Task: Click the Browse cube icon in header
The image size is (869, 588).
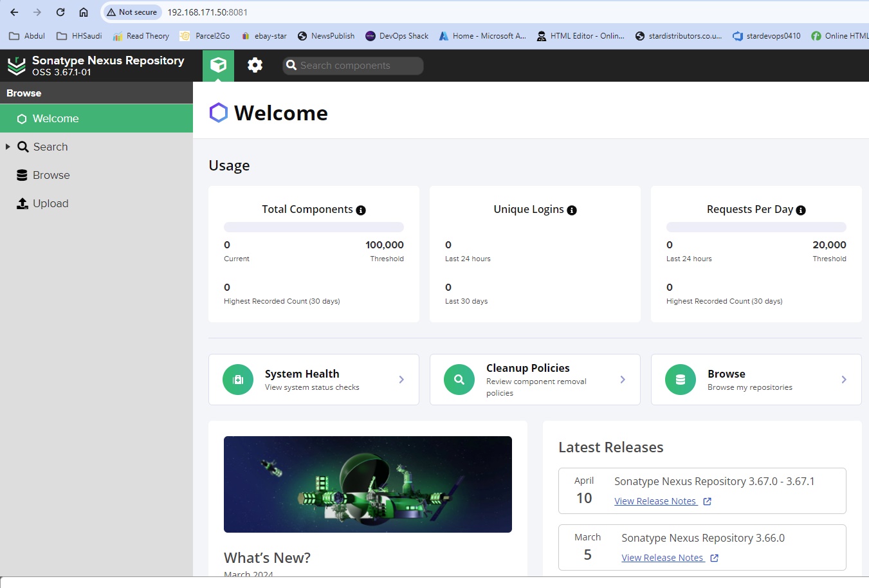Action: [218, 65]
